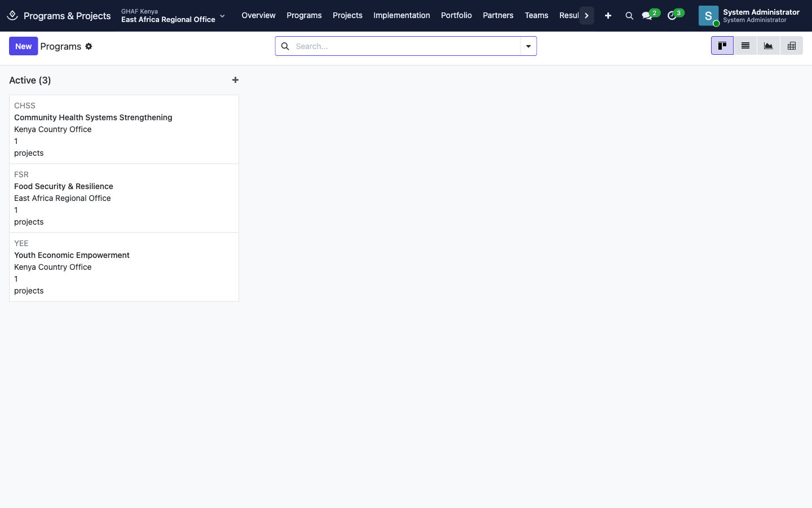Open the Overview menu

pos(258,15)
